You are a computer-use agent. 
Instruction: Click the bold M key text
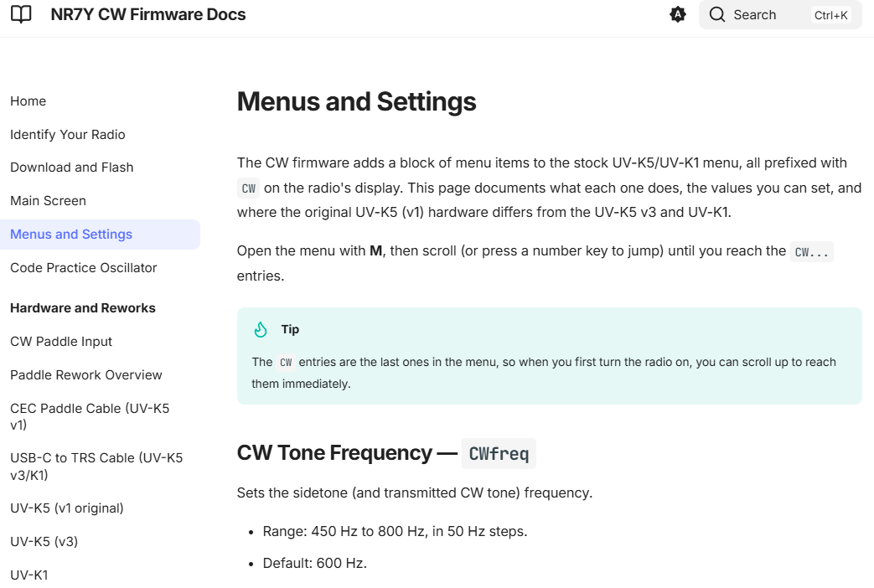click(375, 250)
